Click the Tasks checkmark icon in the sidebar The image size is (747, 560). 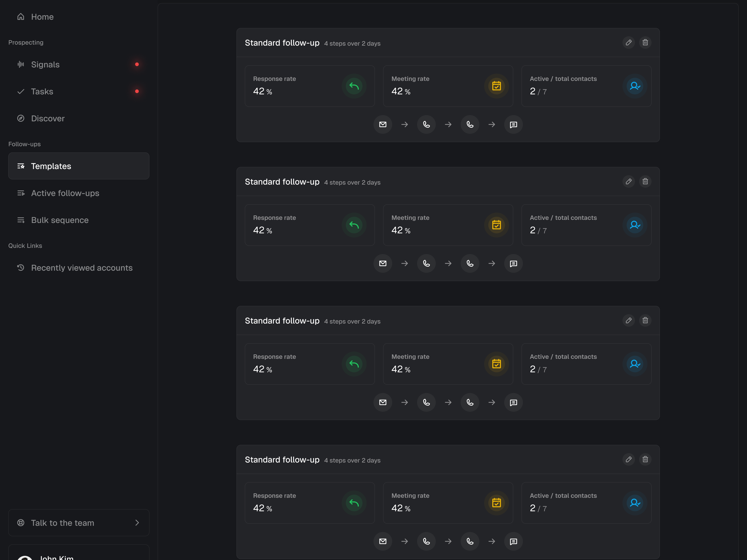pyautogui.click(x=20, y=91)
